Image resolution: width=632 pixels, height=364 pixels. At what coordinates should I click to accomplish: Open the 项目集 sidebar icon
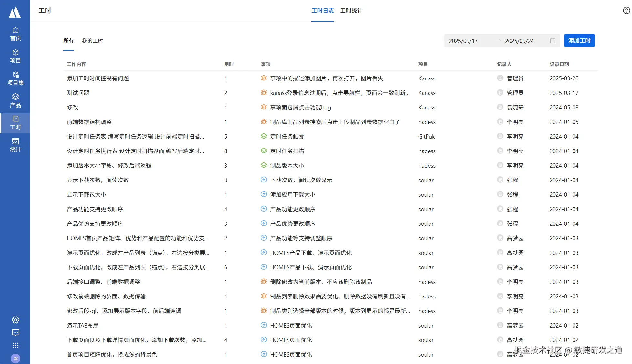(x=15, y=78)
